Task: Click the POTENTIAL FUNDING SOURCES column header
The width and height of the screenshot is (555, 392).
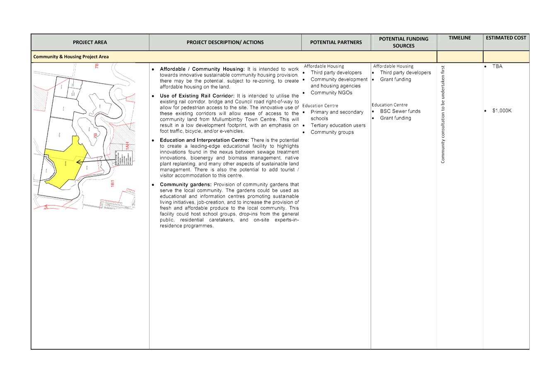Action: tap(403, 42)
